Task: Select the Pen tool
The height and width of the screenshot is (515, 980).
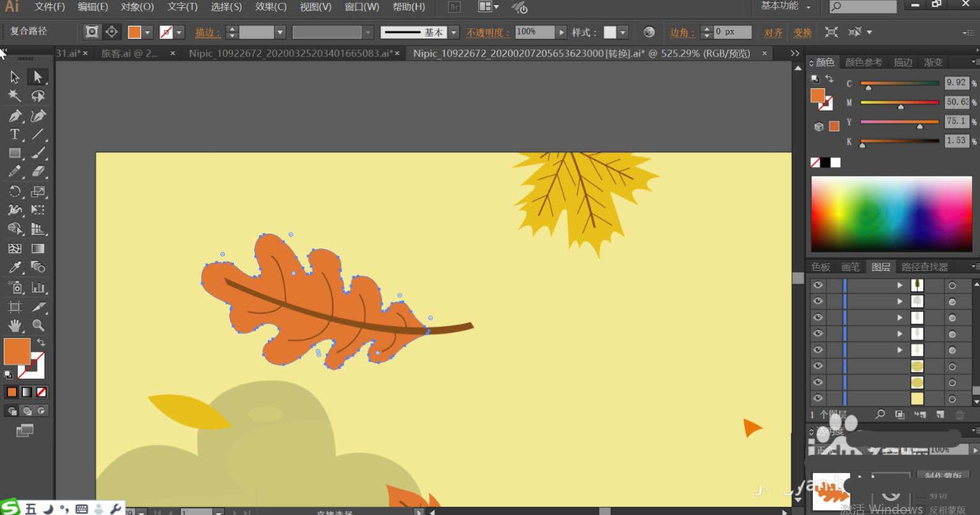Action: pos(14,116)
